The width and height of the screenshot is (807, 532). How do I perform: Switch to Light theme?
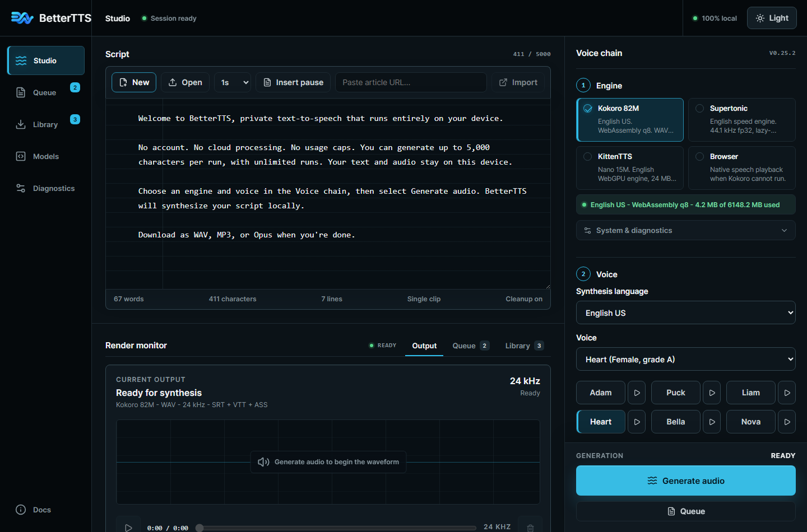click(772, 18)
